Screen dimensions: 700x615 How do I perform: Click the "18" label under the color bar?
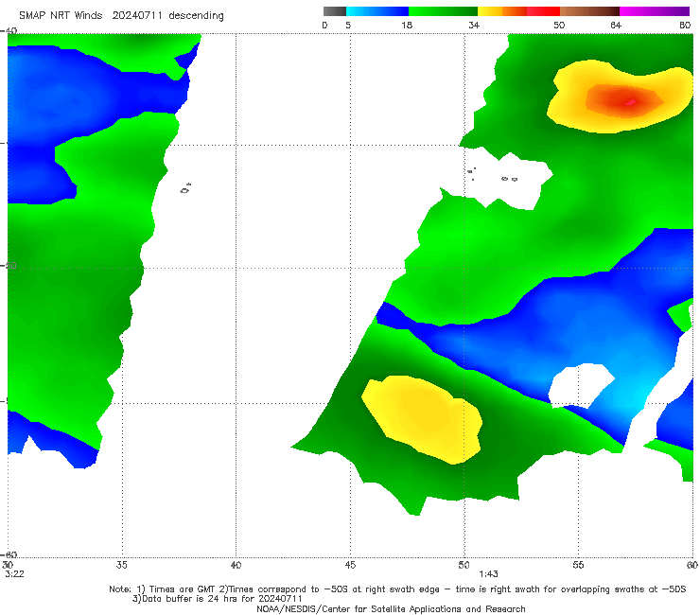(407, 25)
